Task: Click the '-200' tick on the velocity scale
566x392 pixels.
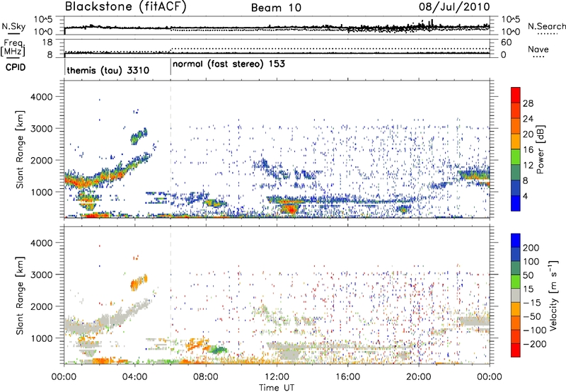Action: pos(536,344)
